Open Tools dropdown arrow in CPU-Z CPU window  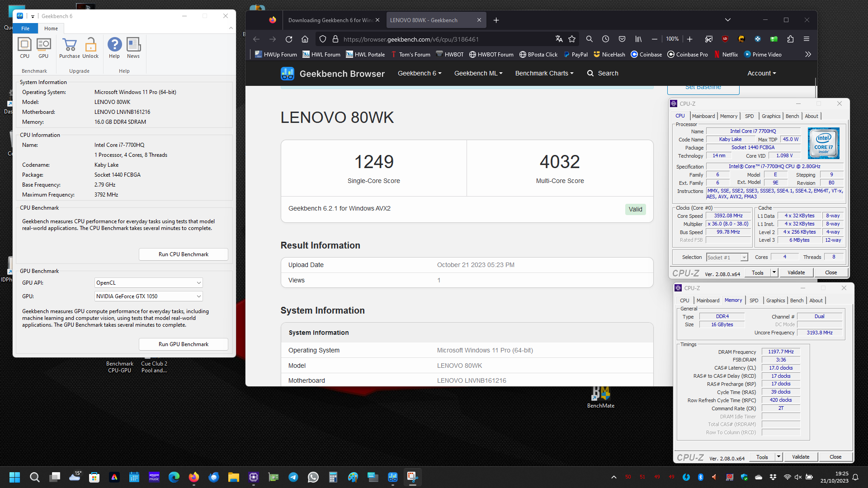pyautogui.click(x=774, y=272)
